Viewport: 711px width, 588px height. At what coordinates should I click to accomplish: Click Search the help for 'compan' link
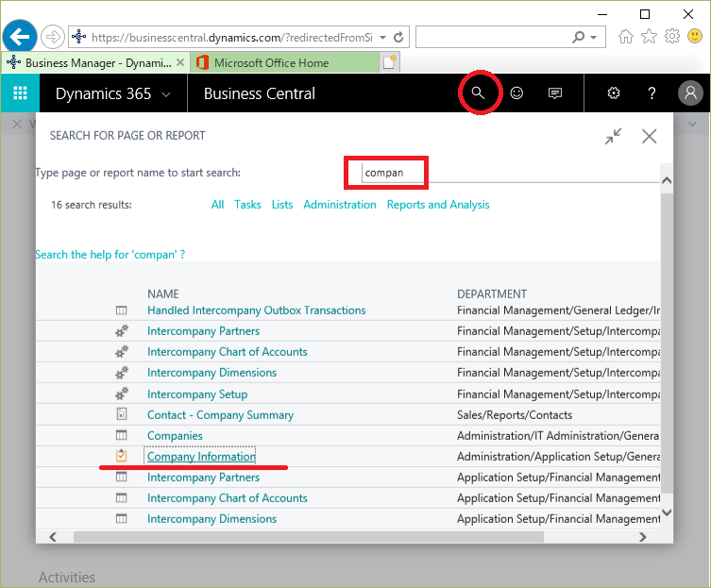(x=110, y=255)
